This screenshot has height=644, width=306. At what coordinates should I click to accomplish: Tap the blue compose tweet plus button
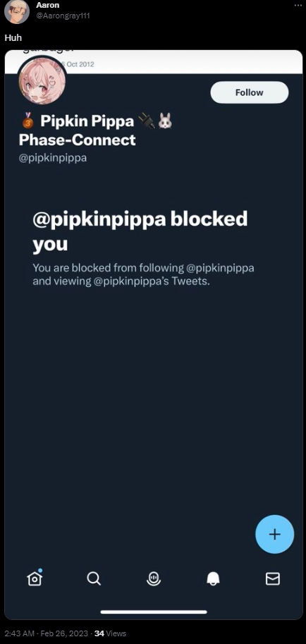pyautogui.click(x=274, y=534)
